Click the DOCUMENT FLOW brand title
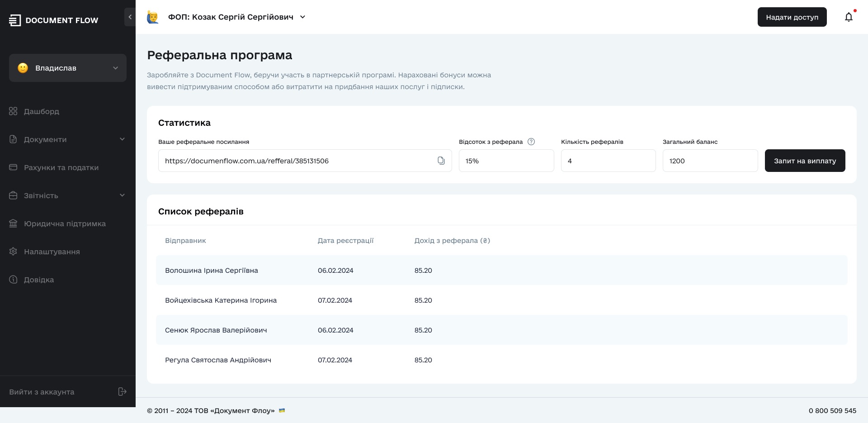This screenshot has width=868, height=423. pos(62,20)
